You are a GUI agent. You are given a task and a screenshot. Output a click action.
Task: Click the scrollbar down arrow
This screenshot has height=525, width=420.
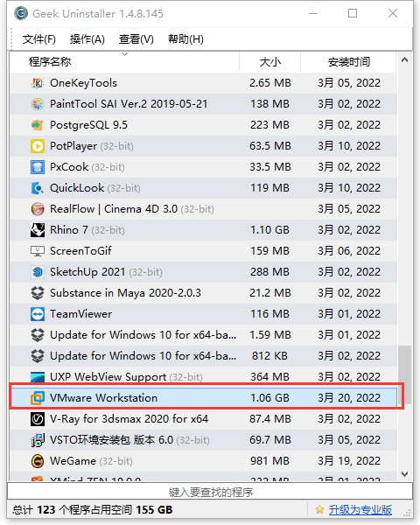coord(404,474)
